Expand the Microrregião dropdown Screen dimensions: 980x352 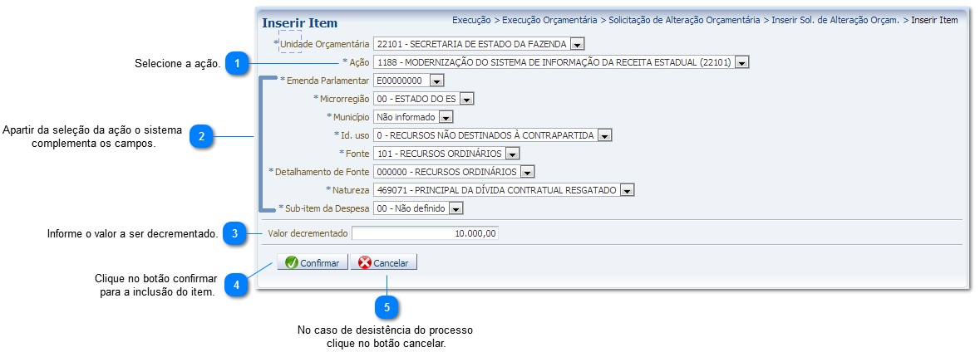466,99
